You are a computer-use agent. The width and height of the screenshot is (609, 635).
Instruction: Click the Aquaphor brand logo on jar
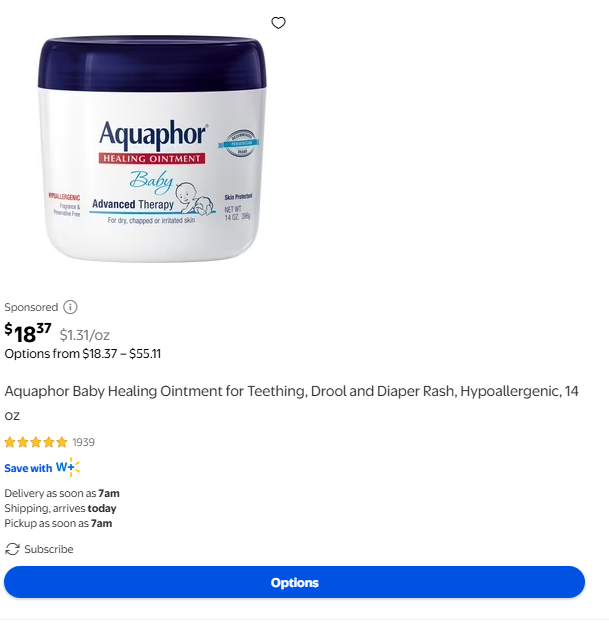click(x=153, y=134)
